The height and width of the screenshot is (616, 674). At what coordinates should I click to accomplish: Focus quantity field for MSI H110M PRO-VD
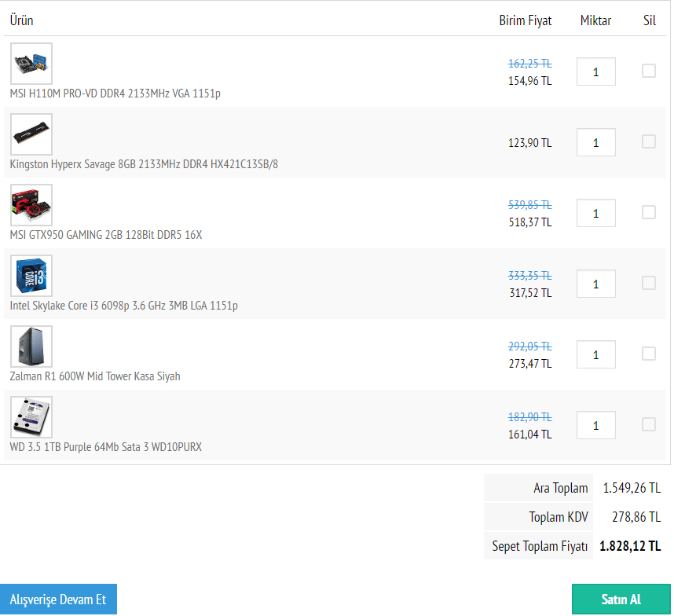[595, 71]
